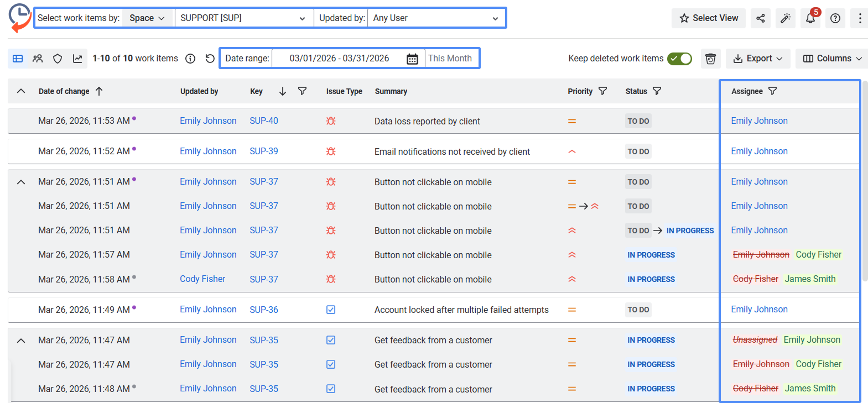Filter the Assignee column

coord(772,91)
